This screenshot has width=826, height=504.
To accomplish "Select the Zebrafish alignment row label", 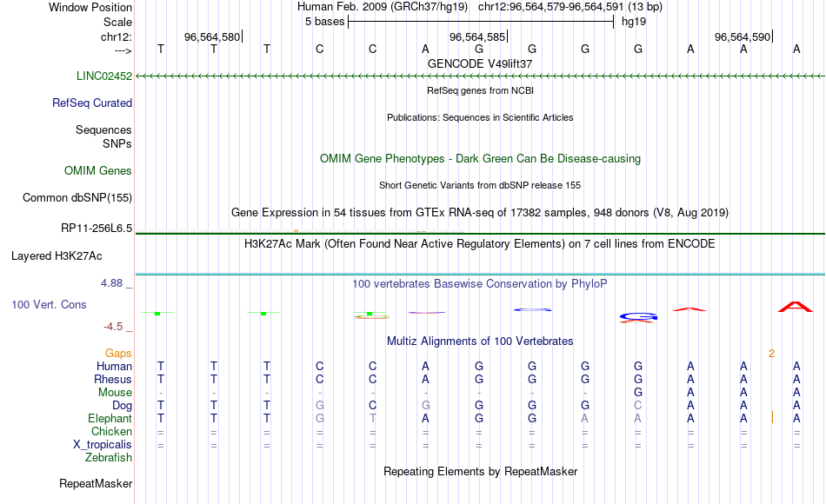I will (109, 457).
